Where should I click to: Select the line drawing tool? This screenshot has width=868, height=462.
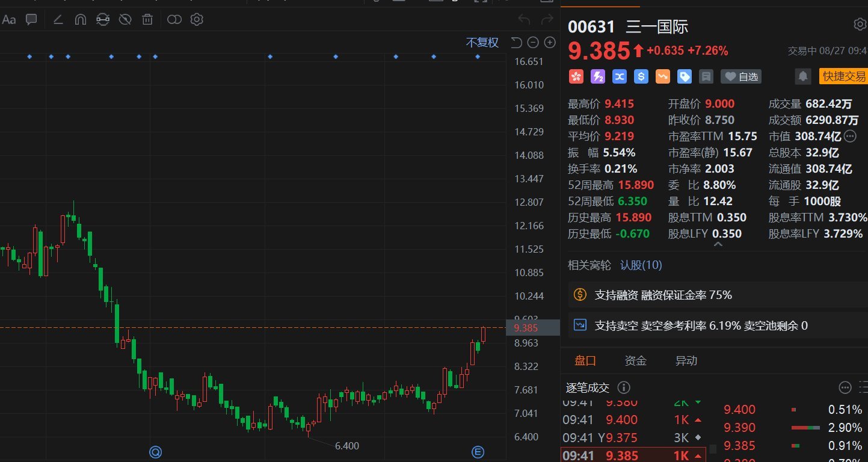(58, 20)
